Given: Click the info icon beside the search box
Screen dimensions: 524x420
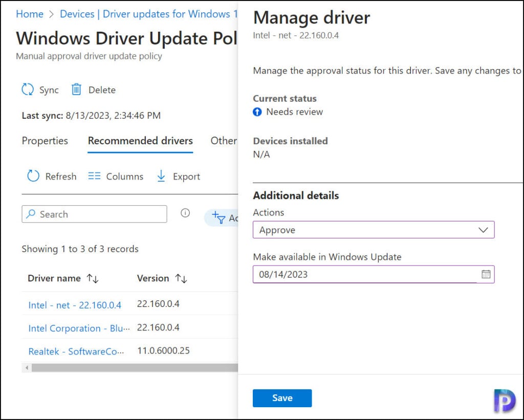Looking at the screenshot, I should [x=185, y=213].
